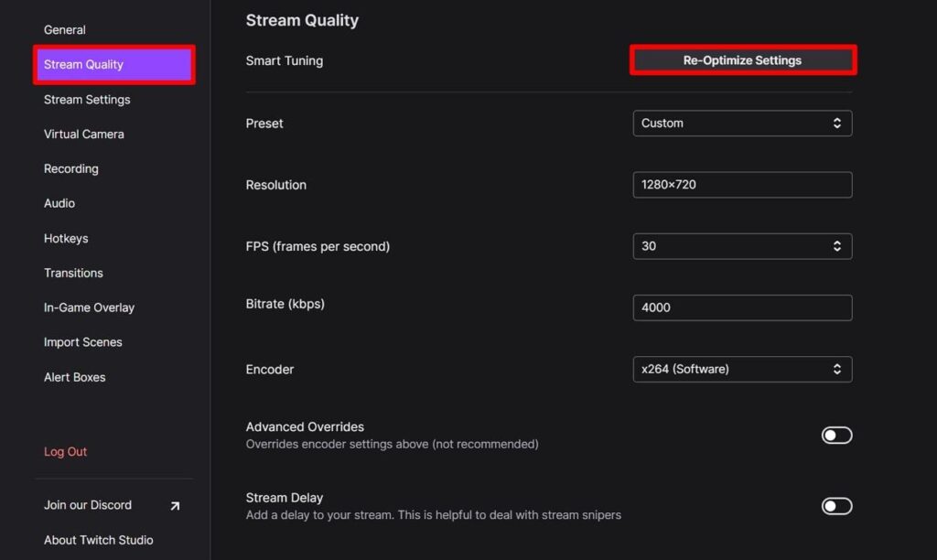Open the FPS frames per second dropdown
Screen dimensions: 937x560
(742, 245)
